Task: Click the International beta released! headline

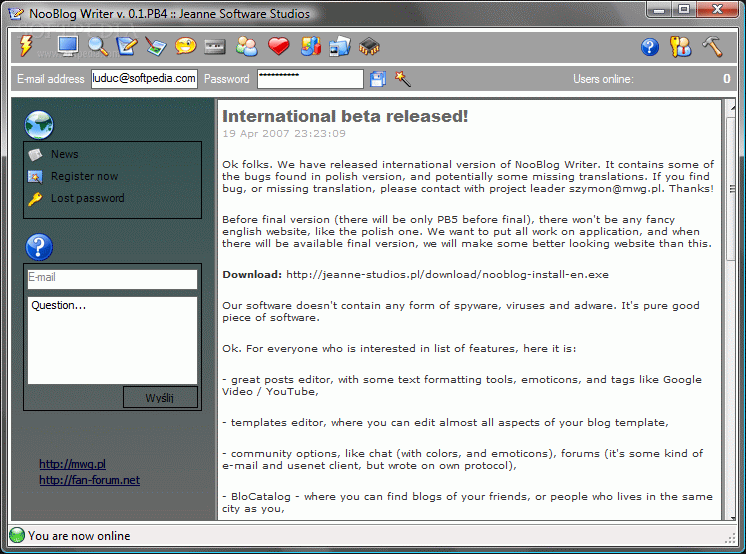Action: [x=345, y=116]
